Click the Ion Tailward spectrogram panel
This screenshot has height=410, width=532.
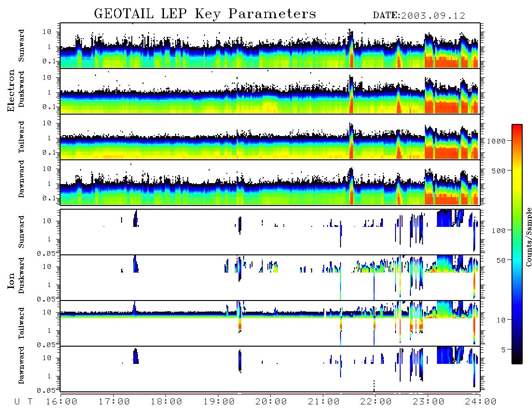point(270,323)
